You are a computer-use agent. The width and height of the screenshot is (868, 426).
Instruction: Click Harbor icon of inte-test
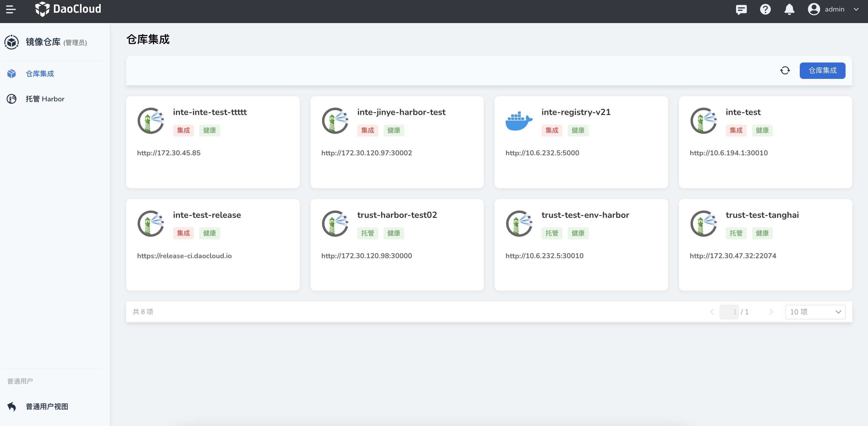[x=704, y=121]
